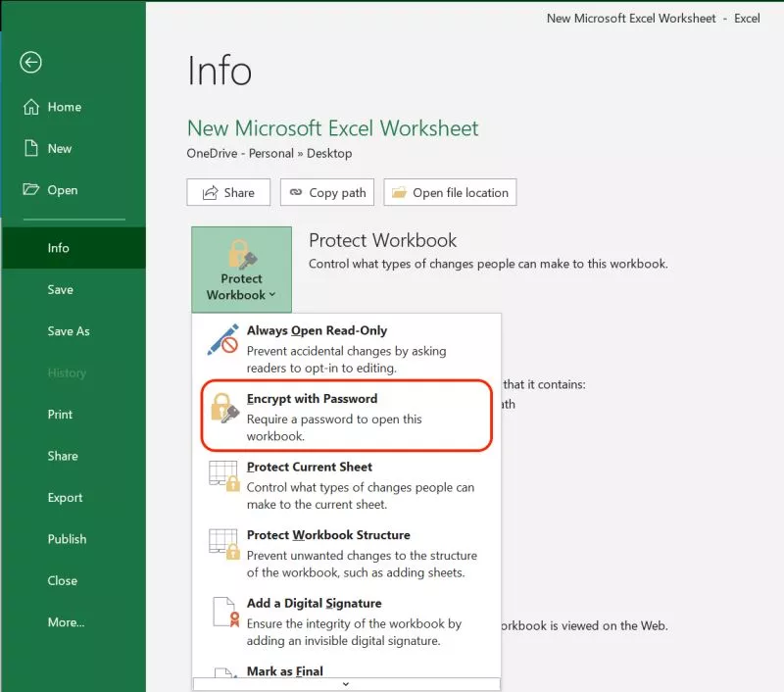This screenshot has height=692, width=784.
Task: Click the OneDrive - Personal » Desktop path
Action: (269, 153)
